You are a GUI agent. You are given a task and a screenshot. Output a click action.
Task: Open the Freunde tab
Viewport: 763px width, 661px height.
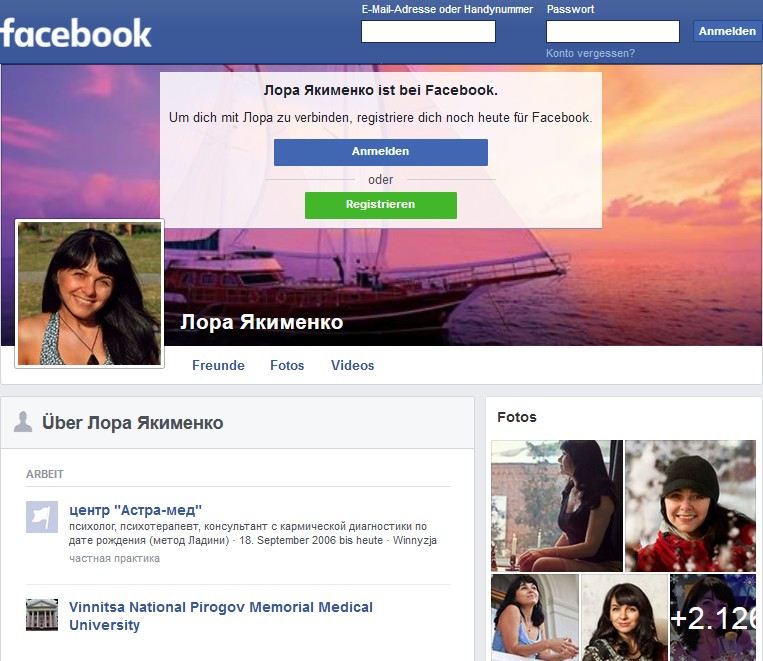tap(218, 365)
